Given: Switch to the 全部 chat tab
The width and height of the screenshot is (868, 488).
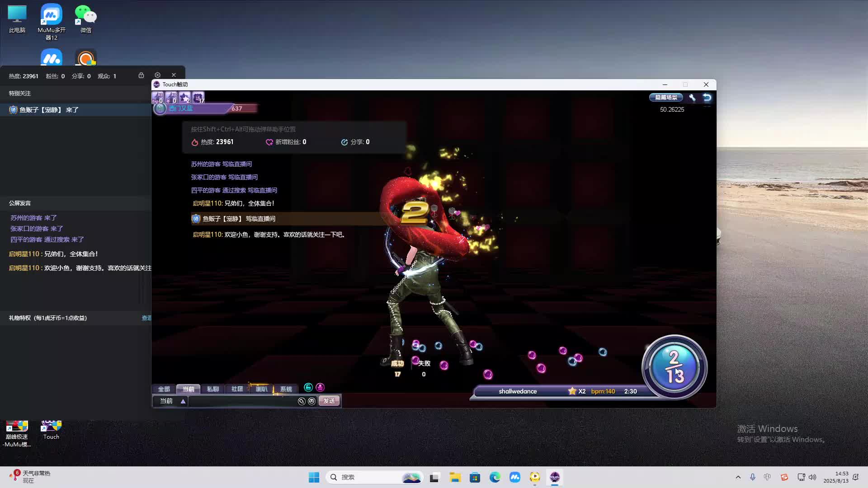Looking at the screenshot, I should pyautogui.click(x=164, y=389).
